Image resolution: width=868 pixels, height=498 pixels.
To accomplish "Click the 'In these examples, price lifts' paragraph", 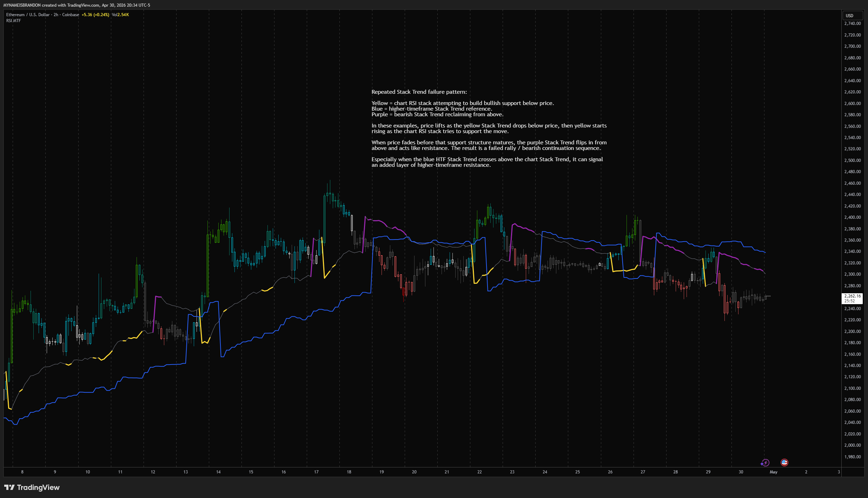I will (489, 129).
